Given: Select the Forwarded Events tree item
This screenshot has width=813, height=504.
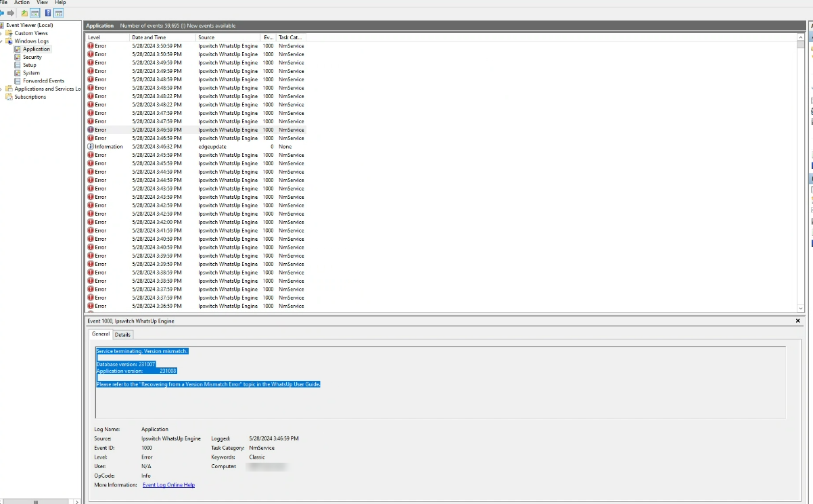Looking at the screenshot, I should coord(43,81).
